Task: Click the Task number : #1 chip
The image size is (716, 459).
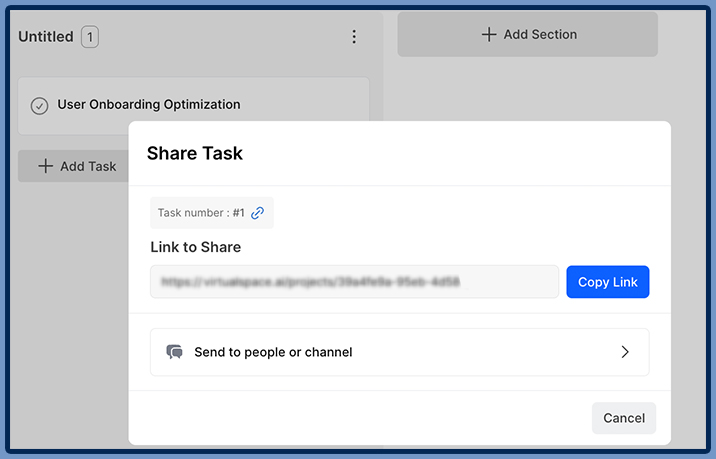Action: [x=200, y=213]
